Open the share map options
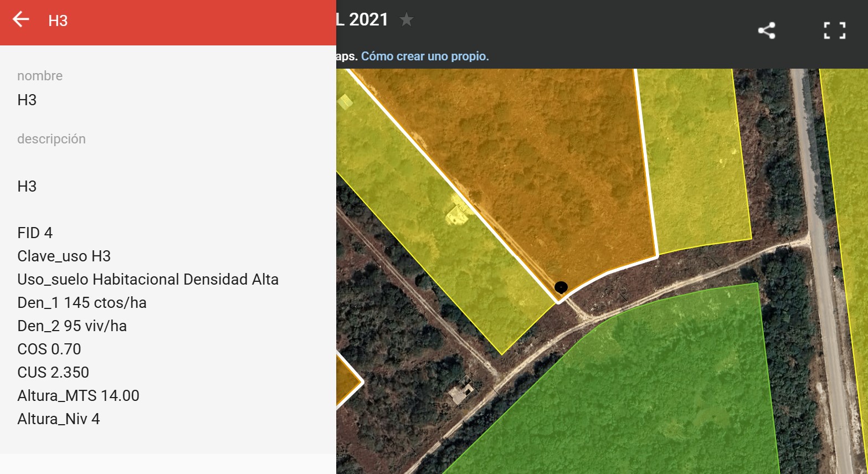The image size is (868, 474). (767, 30)
